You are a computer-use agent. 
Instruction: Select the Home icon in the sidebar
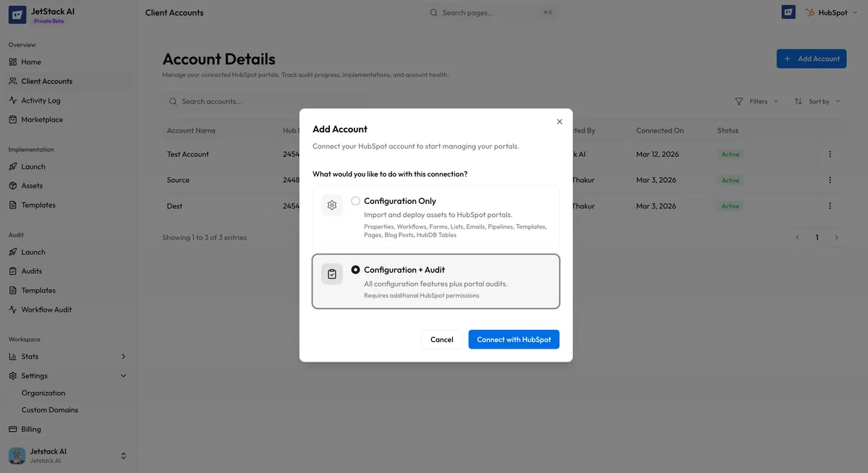[13, 61]
